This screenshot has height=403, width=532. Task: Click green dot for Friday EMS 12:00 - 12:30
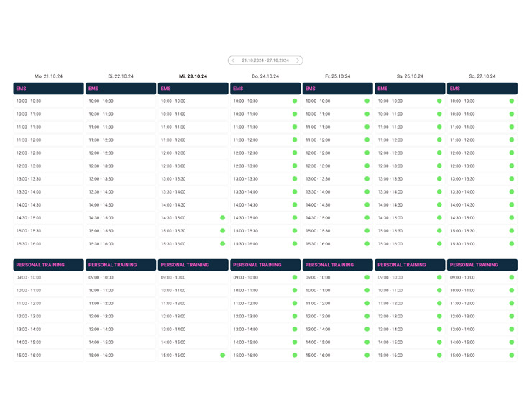[x=367, y=153]
